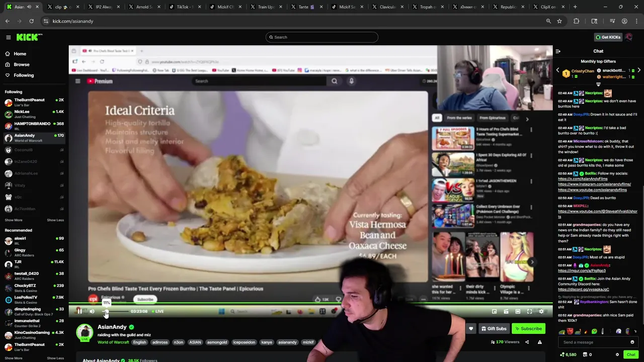The height and width of the screenshot is (362, 644).
Task: Open NickLee channel in Following
Action: [34, 114]
